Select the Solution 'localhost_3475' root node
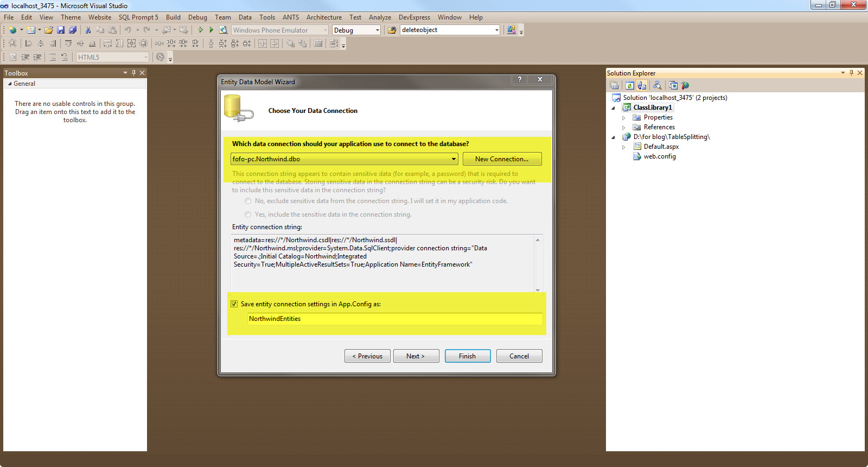The width and height of the screenshot is (868, 467). click(x=675, y=98)
